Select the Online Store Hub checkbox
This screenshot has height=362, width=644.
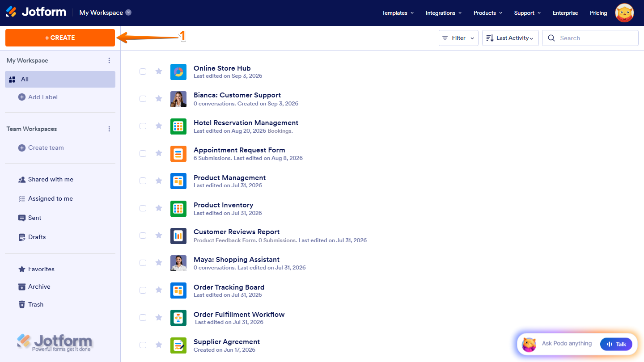(143, 72)
